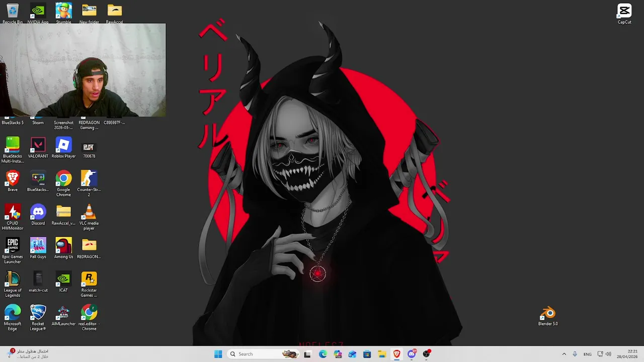
Task: Select the AIMLauncher icon
Action: (63, 316)
